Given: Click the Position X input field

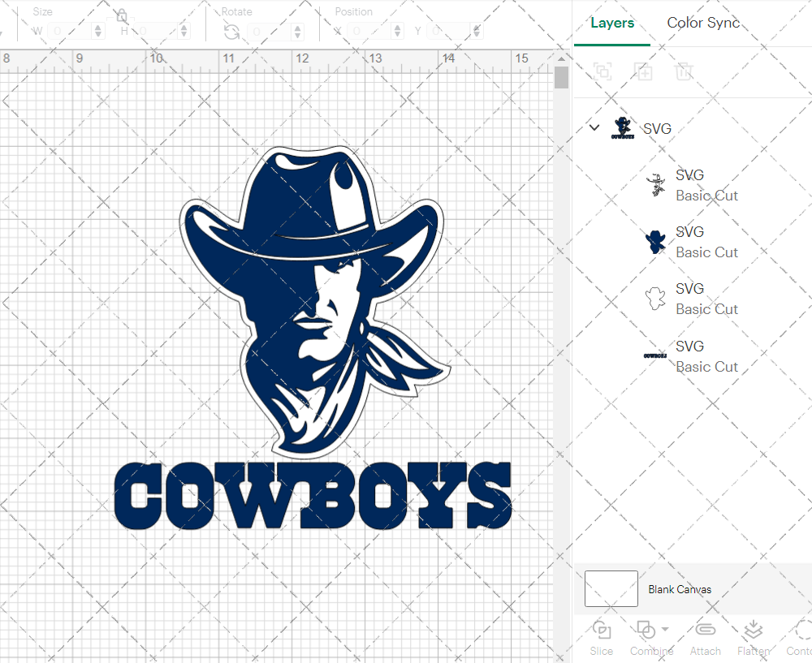Looking at the screenshot, I should 369,31.
